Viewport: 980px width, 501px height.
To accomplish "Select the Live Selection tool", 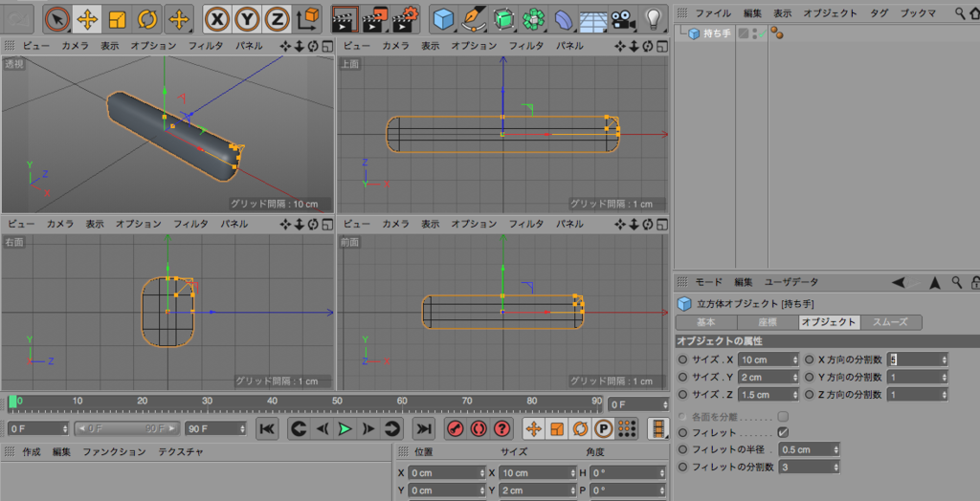I will (57, 19).
